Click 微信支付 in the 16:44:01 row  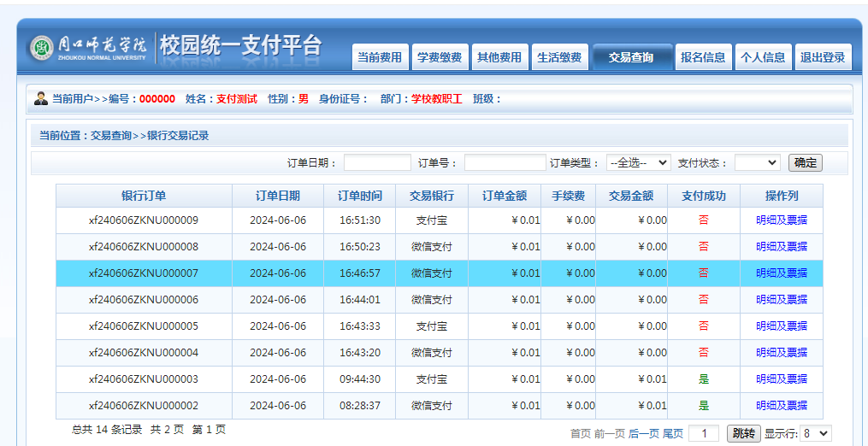[432, 300]
